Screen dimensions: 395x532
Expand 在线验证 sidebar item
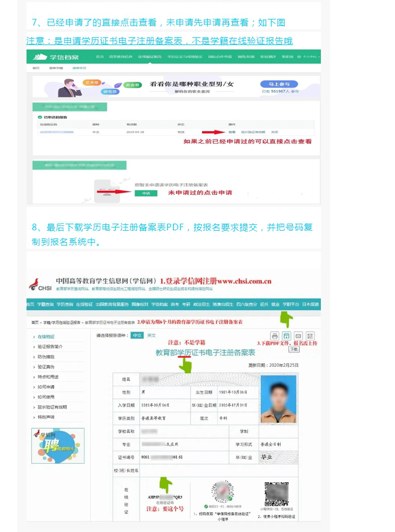pyautogui.click(x=46, y=336)
